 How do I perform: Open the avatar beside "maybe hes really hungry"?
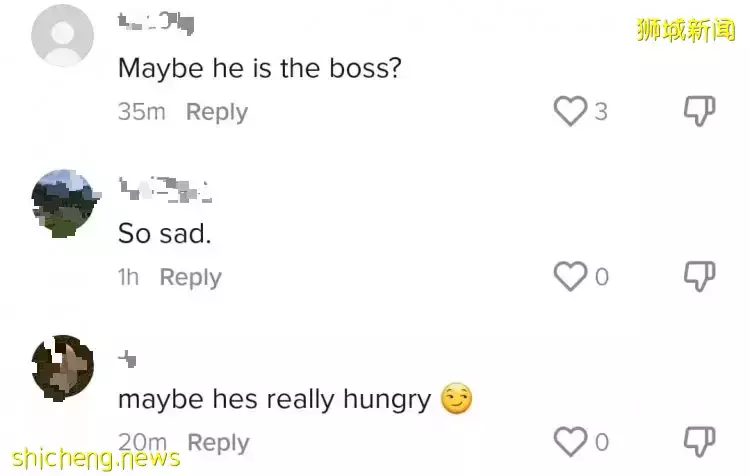coord(62,367)
